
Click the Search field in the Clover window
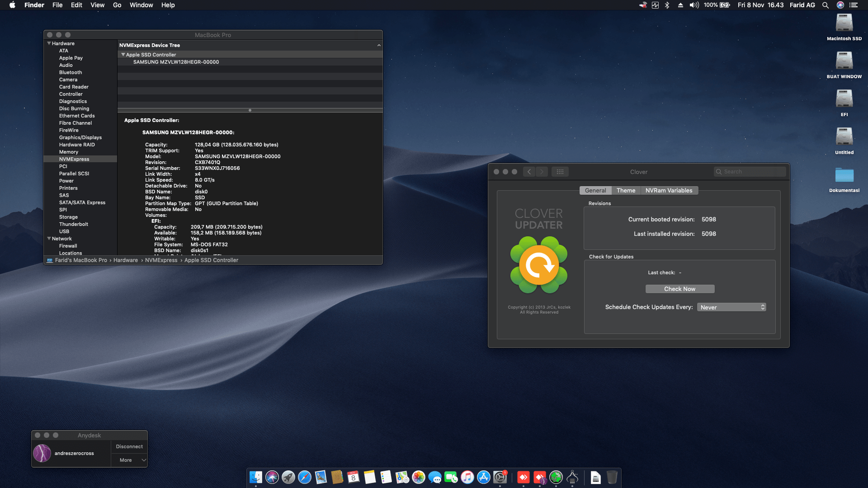point(750,172)
